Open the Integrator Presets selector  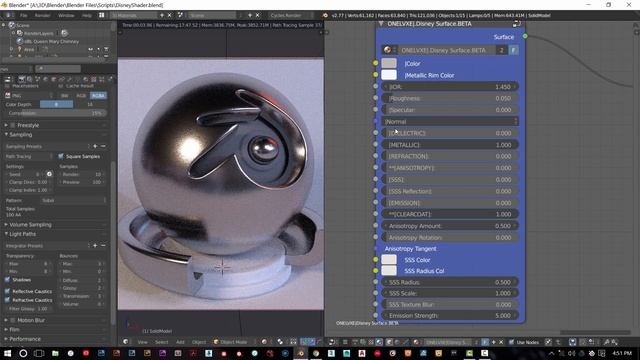coord(47,246)
